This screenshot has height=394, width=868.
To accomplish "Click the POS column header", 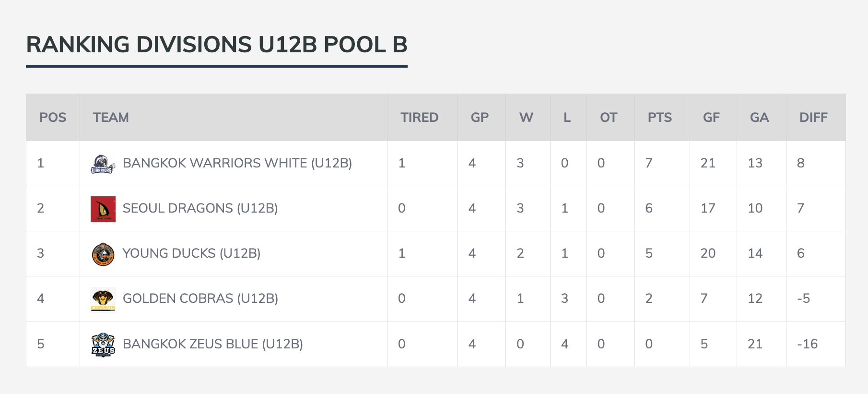I will pos(53,118).
